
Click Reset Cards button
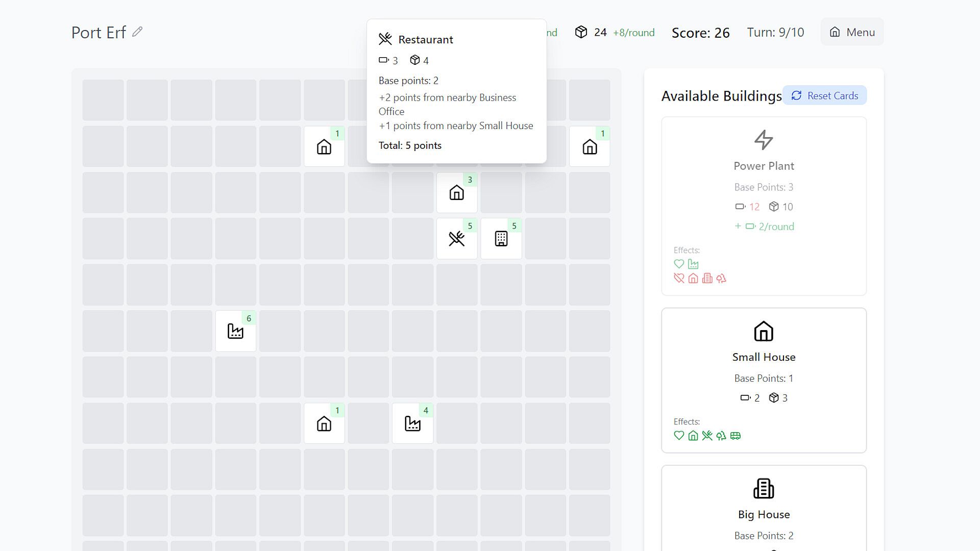coord(824,95)
